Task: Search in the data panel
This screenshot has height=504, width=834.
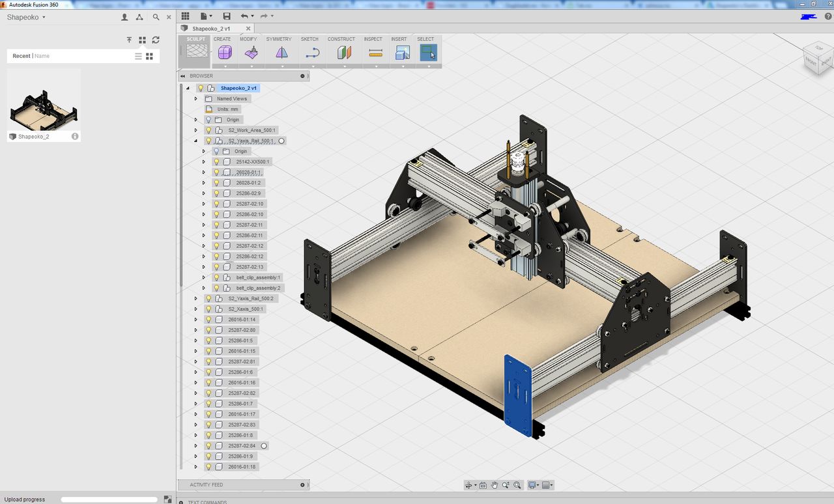Action: 156,18
